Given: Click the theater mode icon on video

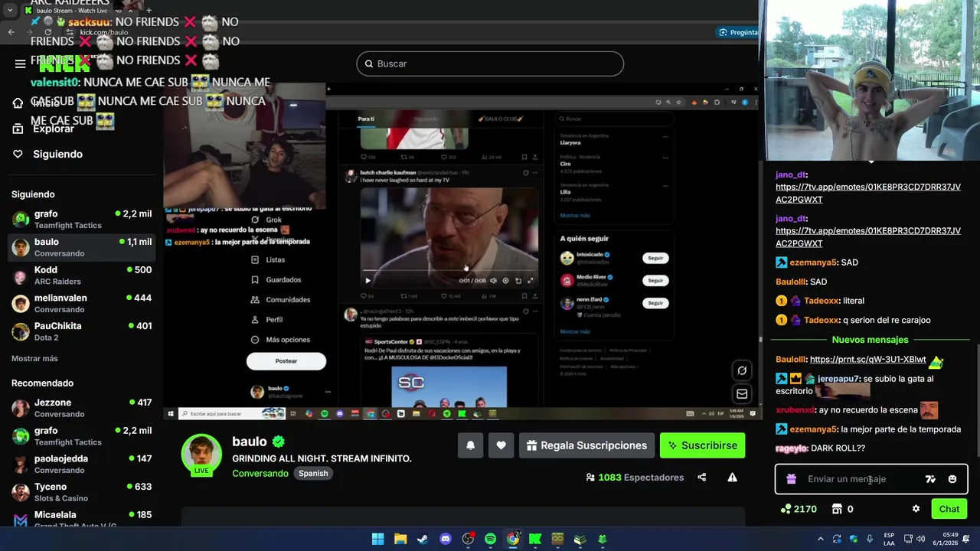Looking at the screenshot, I should point(742,370).
